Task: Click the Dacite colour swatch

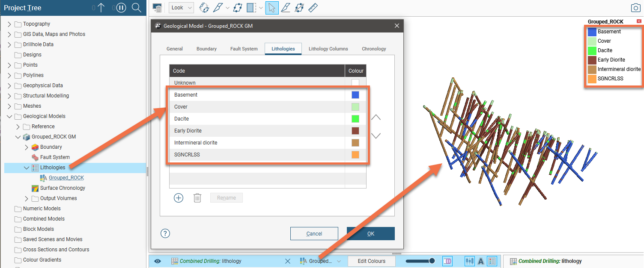Action: pyautogui.click(x=355, y=119)
